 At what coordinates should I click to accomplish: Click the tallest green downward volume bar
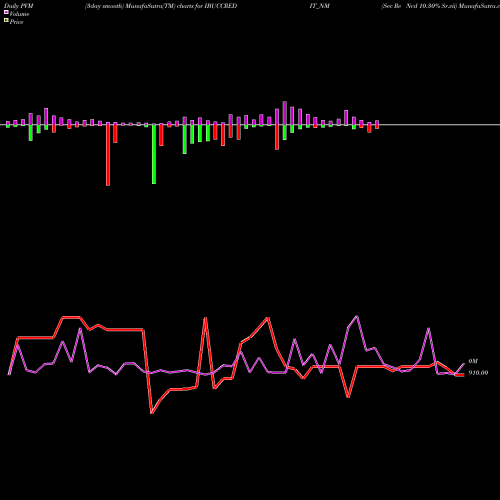click(x=154, y=154)
